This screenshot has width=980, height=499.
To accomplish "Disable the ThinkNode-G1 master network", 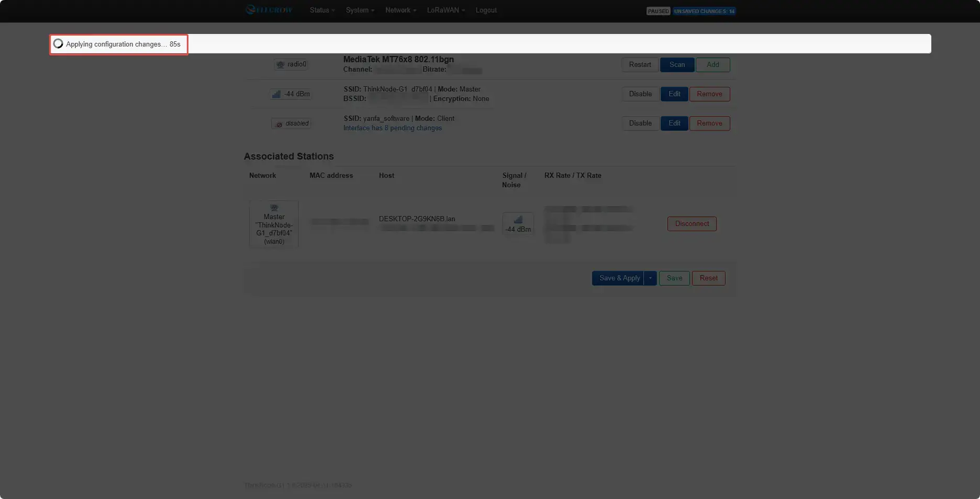I will click(640, 94).
